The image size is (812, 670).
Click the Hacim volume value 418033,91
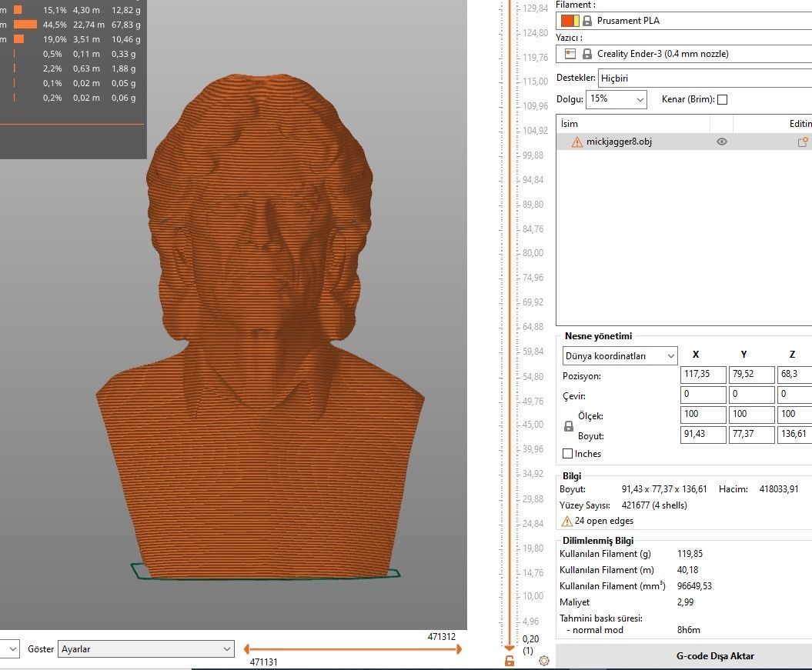click(x=779, y=489)
